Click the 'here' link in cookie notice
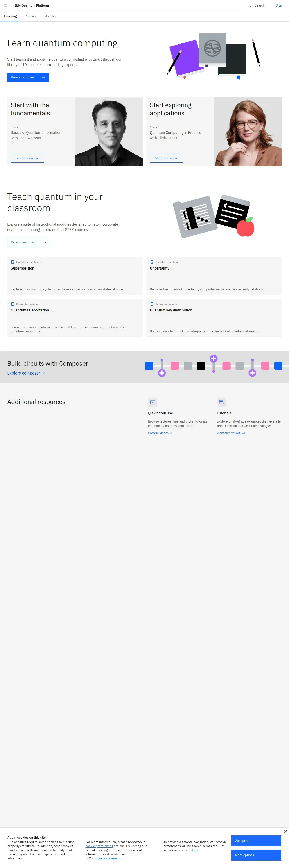289x868 pixels. [195, 850]
